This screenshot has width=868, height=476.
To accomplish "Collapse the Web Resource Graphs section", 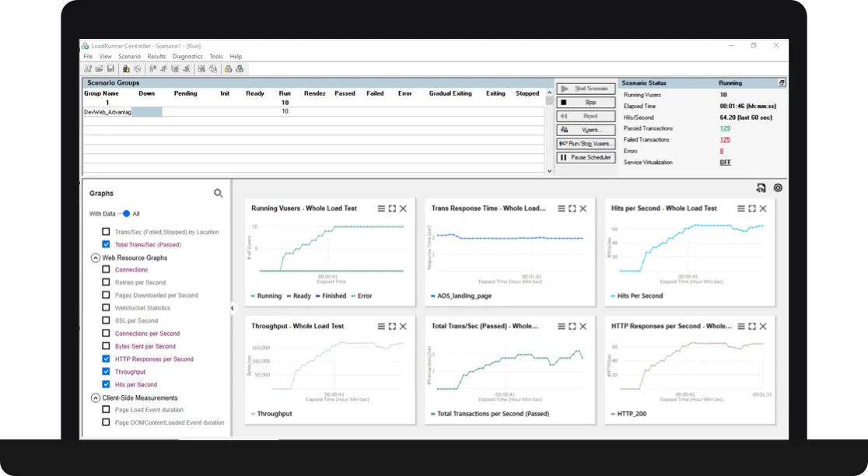I will click(x=96, y=257).
